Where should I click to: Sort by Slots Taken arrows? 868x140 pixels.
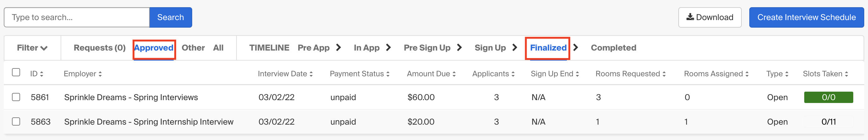[846, 74]
